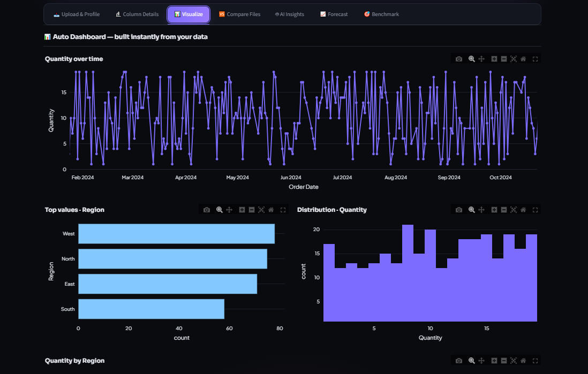Autoscale the Quantity by Region chart

pyautogui.click(x=514, y=361)
